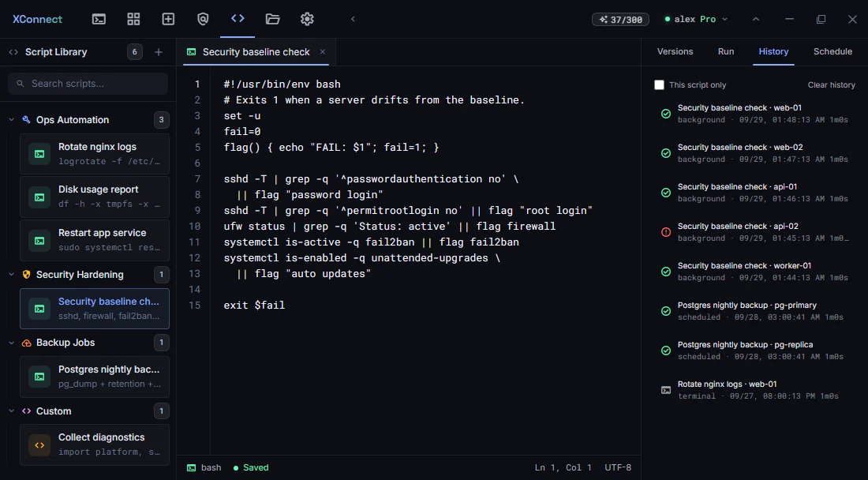This screenshot has height=480, width=868.
Task: Click the success check icon for web-01 baseline
Action: click(x=666, y=114)
